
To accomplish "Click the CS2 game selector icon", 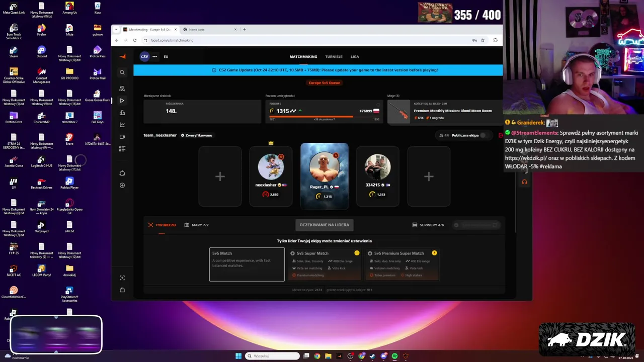I will click(144, 56).
